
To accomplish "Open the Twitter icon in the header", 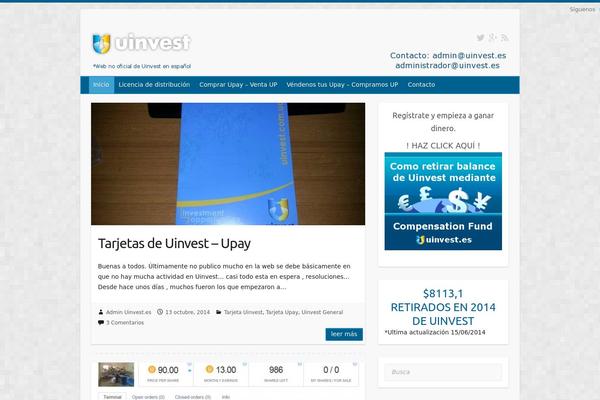I will pos(480,38).
